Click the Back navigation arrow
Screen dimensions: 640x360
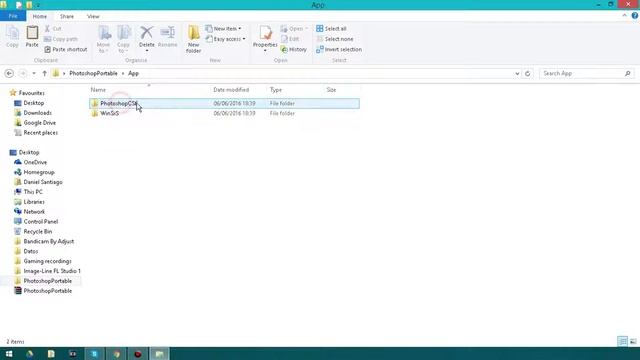9,73
